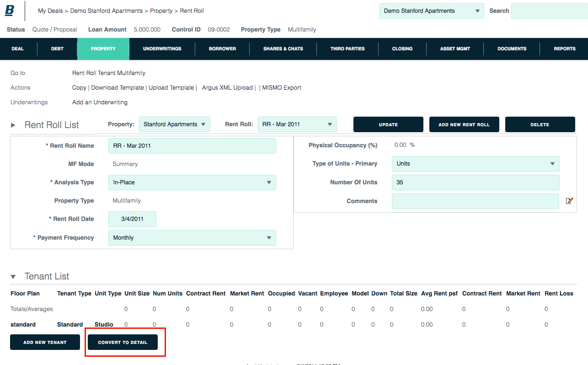Follow the My Deals breadcrumb link
The width and height of the screenshot is (588, 365).
(x=50, y=11)
